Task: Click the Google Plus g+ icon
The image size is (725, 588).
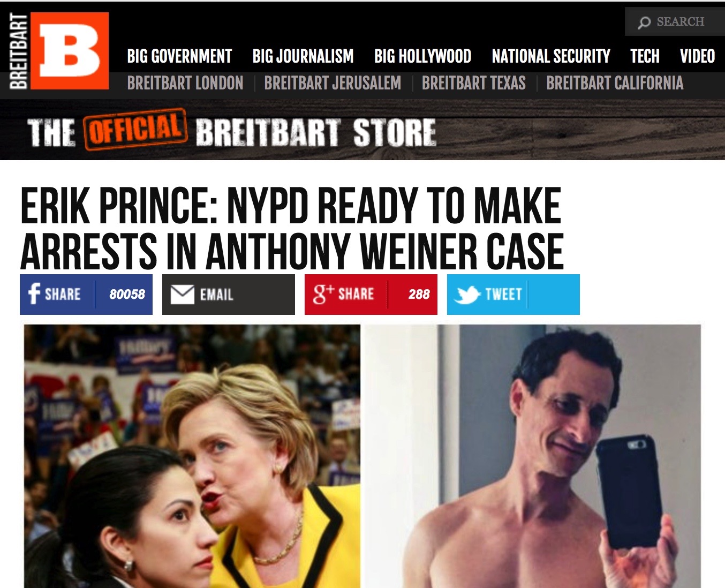Action: point(323,294)
